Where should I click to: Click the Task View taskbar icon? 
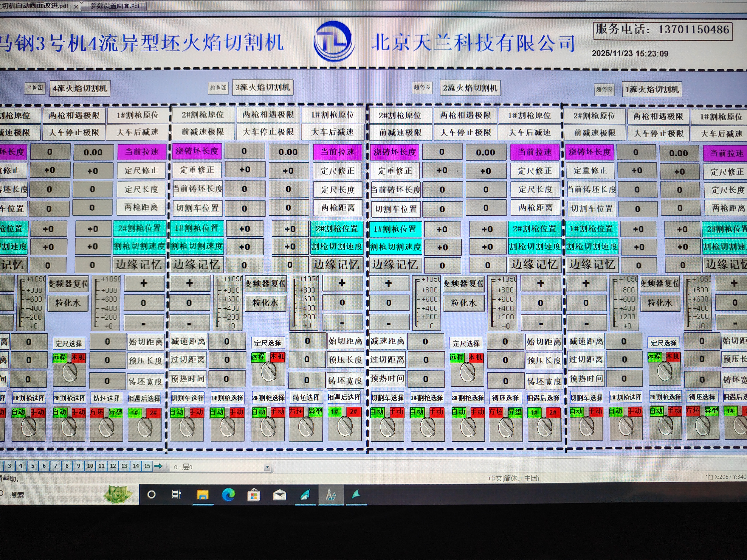click(x=176, y=494)
